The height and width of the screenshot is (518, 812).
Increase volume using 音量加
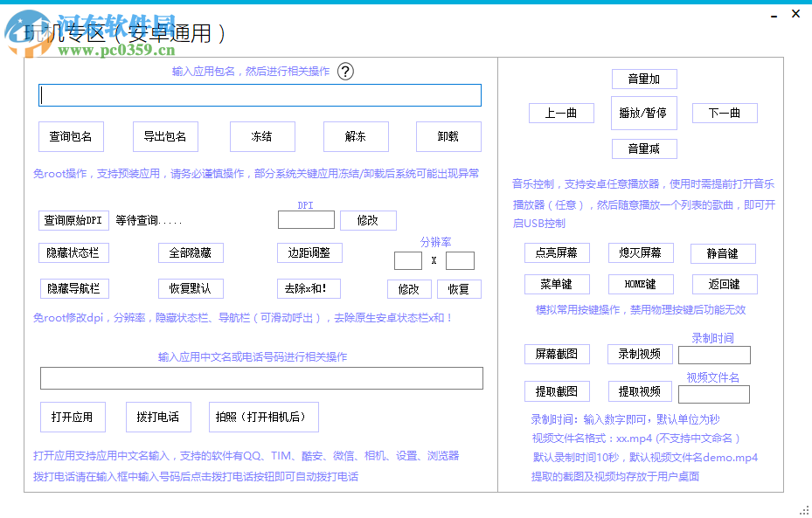[643, 79]
